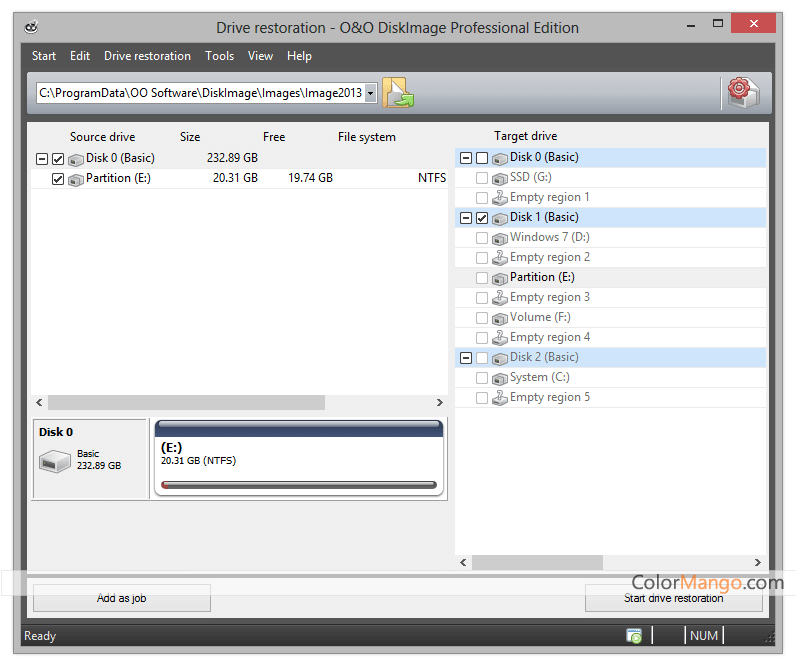Click the Add as job button

tap(121, 598)
